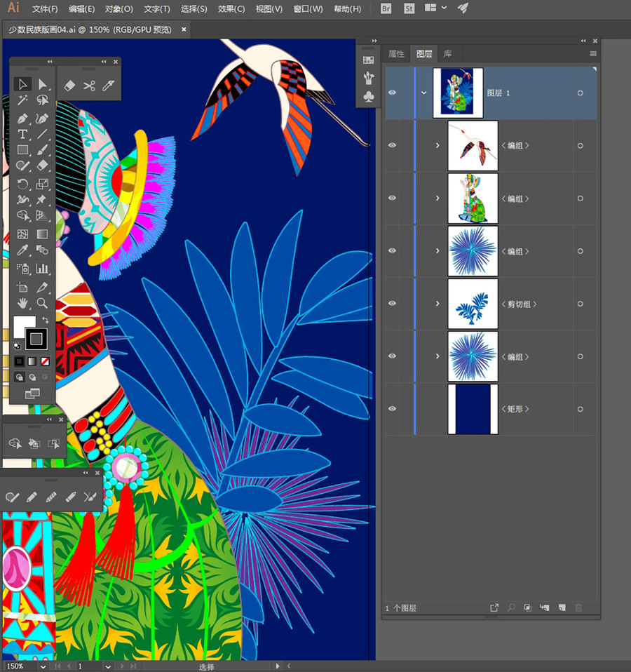Image resolution: width=631 pixels, height=672 pixels.
Task: Select the Hand tool
Action: point(22,304)
